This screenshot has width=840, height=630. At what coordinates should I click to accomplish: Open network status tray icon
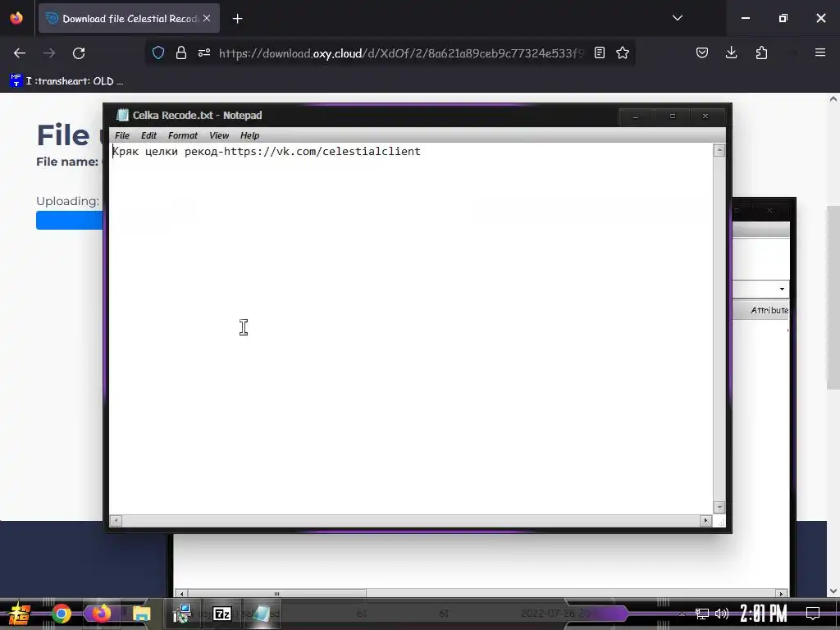click(x=702, y=614)
